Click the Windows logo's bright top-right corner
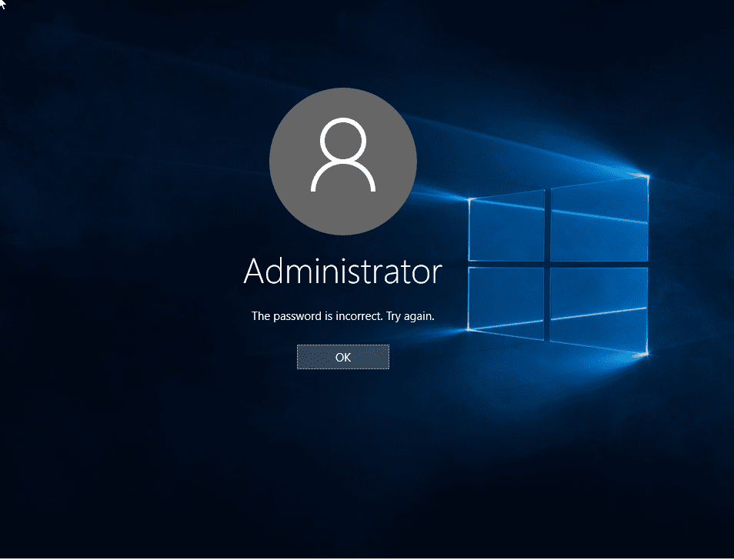Screen dimensions: 734x560 tap(647, 176)
